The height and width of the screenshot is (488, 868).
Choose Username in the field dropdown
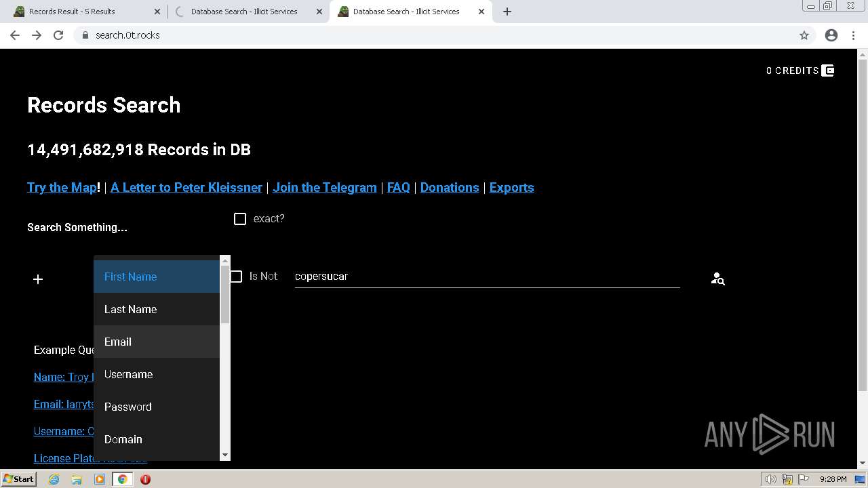[x=157, y=374]
